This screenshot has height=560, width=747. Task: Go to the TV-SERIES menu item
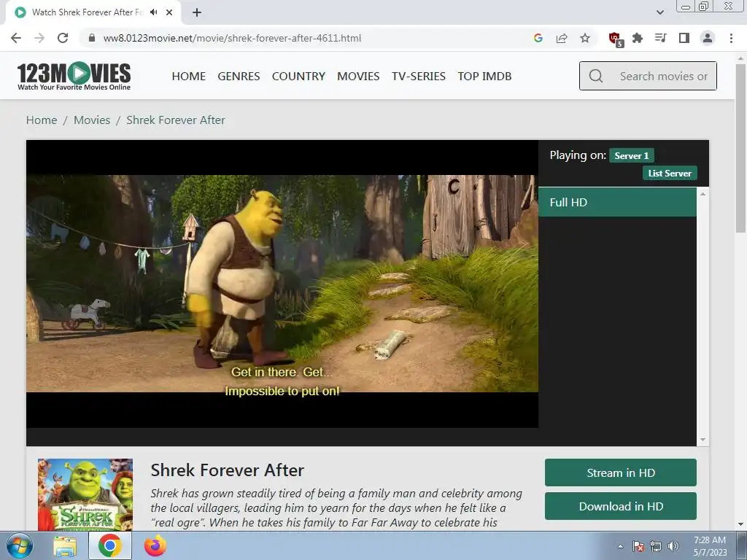point(418,76)
